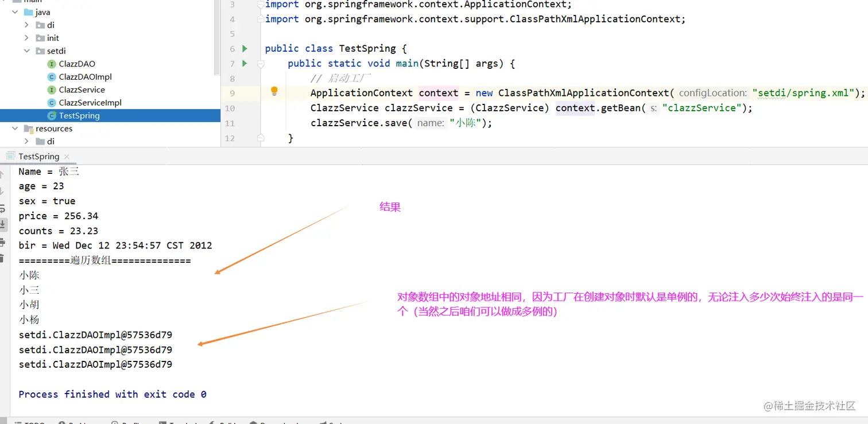Select the ClazzDAO interface icon in project tree
This screenshot has height=424, width=868.
pyautogui.click(x=52, y=64)
